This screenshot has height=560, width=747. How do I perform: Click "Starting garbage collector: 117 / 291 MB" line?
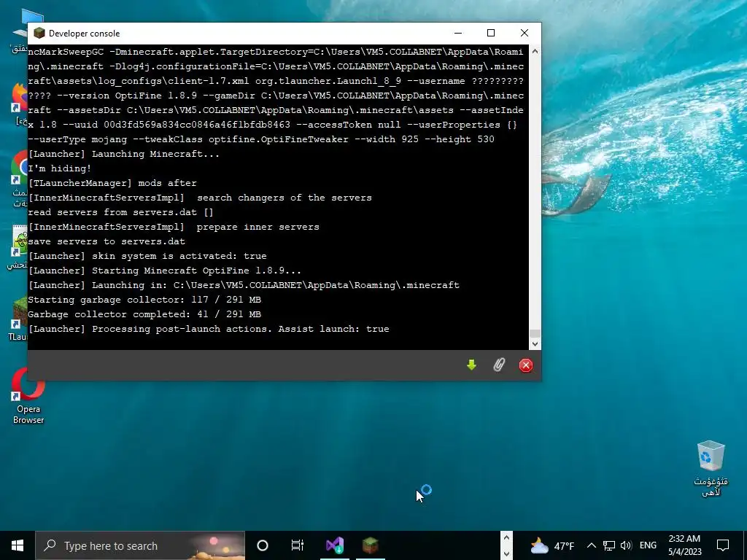coord(144,300)
